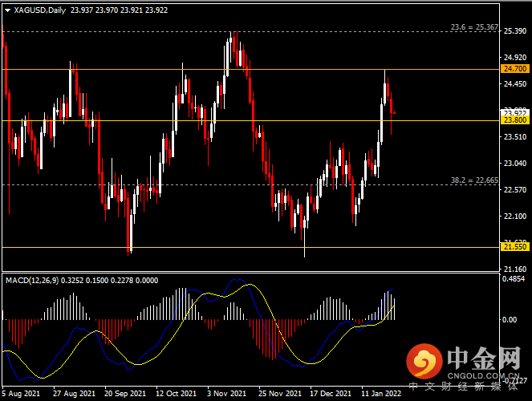
Task: Click the 24.450 price axis label
Action: (x=515, y=83)
